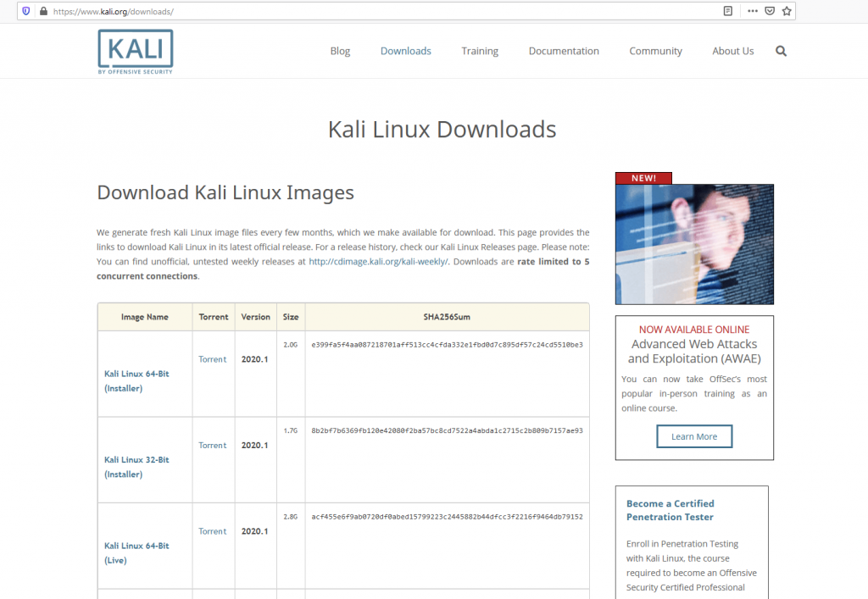This screenshot has height=599, width=868.
Task: Go to Documentation from the navbar
Action: pyautogui.click(x=564, y=51)
